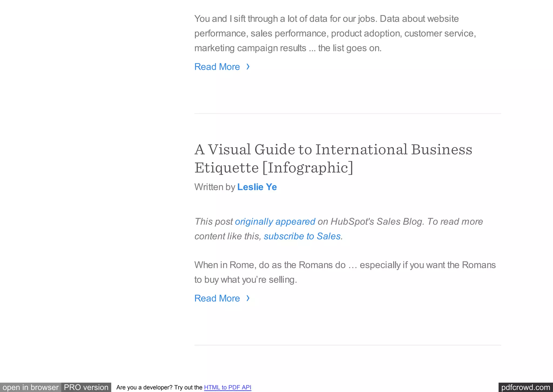Image resolution: width=553 pixels, height=392 pixels.
Task: Click the 'Written by' label
Action: [215, 187]
